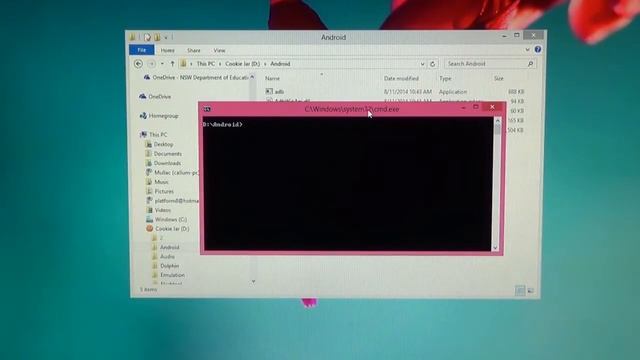This screenshot has width=640, height=360.
Task: Click This PC in address bar
Action: (x=206, y=64)
